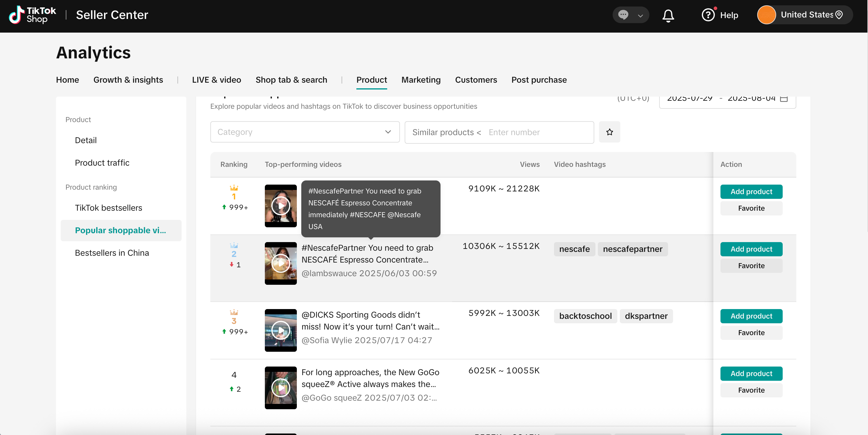Click the star favorites filter icon
Image resolution: width=868 pixels, height=435 pixels.
coord(609,132)
